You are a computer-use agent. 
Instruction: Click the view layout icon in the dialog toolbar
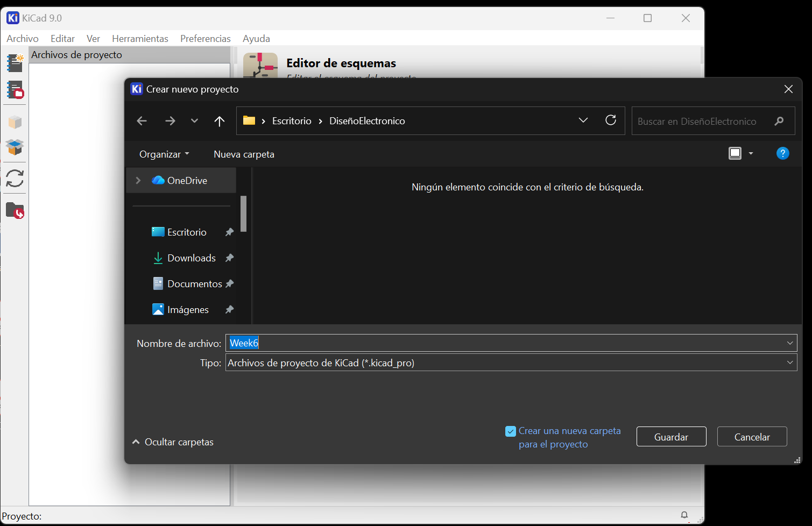[x=735, y=154]
